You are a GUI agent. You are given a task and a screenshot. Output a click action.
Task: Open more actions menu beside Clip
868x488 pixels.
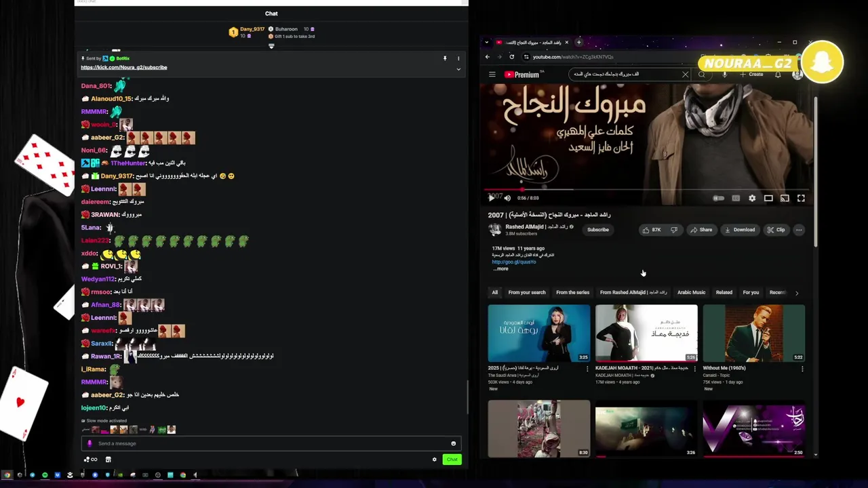[799, 230]
